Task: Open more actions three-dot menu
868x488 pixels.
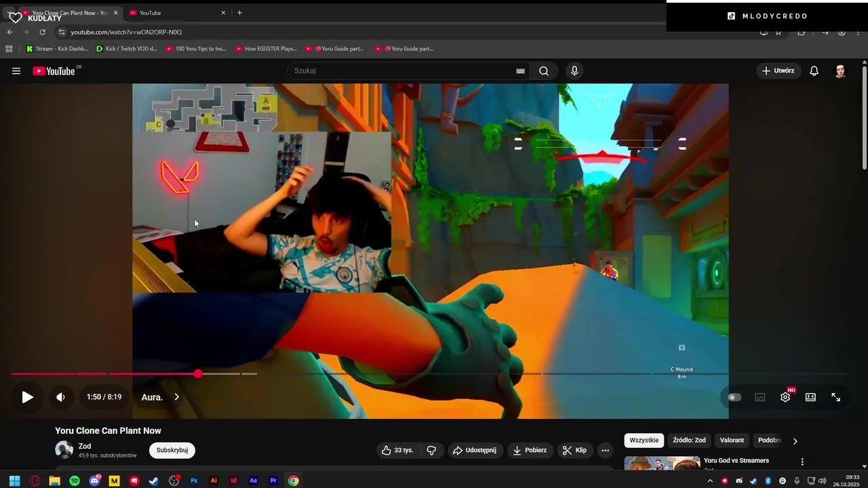Action: tap(606, 450)
